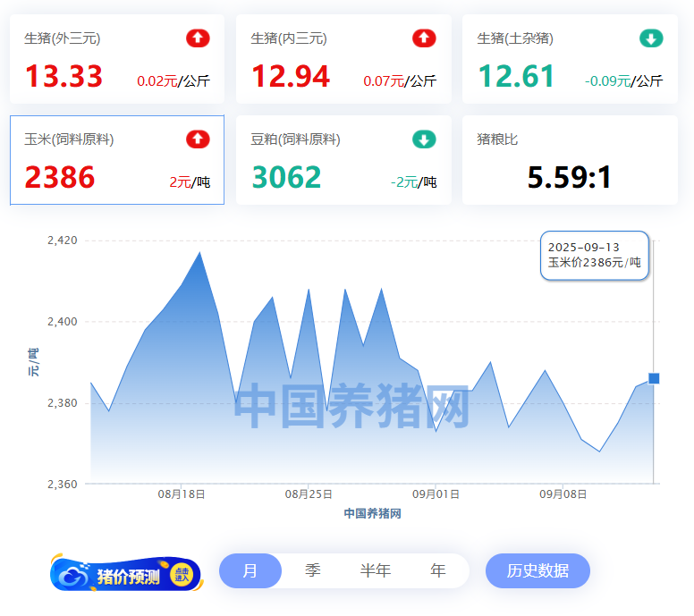Click the 元/吨 vertical axis title
Viewport: 694px width, 616px height.
(x=34, y=362)
